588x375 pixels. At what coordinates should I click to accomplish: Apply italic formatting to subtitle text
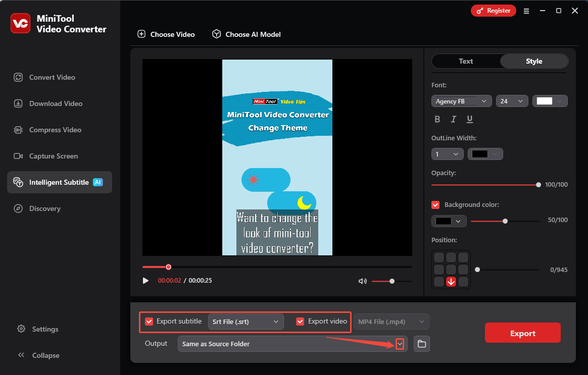click(454, 119)
